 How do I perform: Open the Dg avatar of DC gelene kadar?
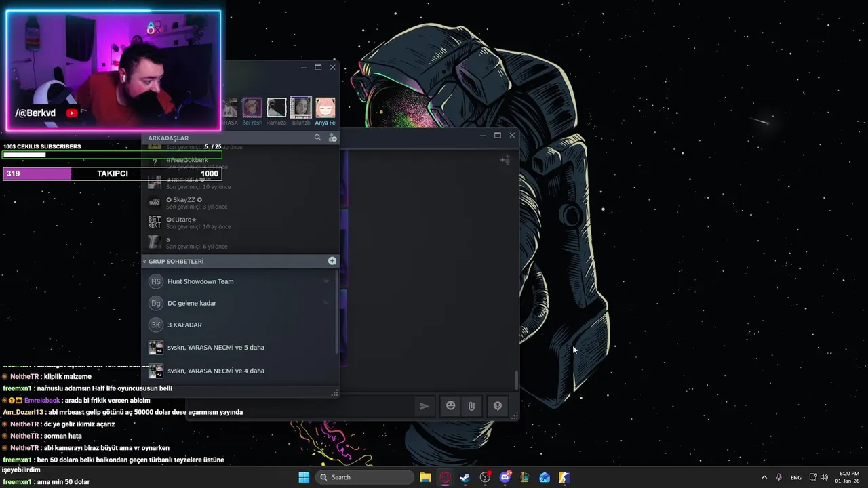(156, 303)
